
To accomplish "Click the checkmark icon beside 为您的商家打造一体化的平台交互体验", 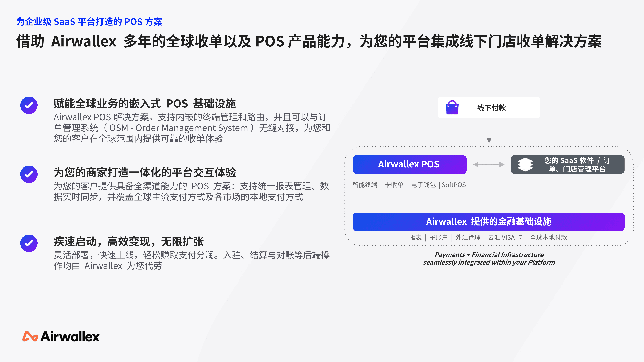I will click(x=29, y=174).
